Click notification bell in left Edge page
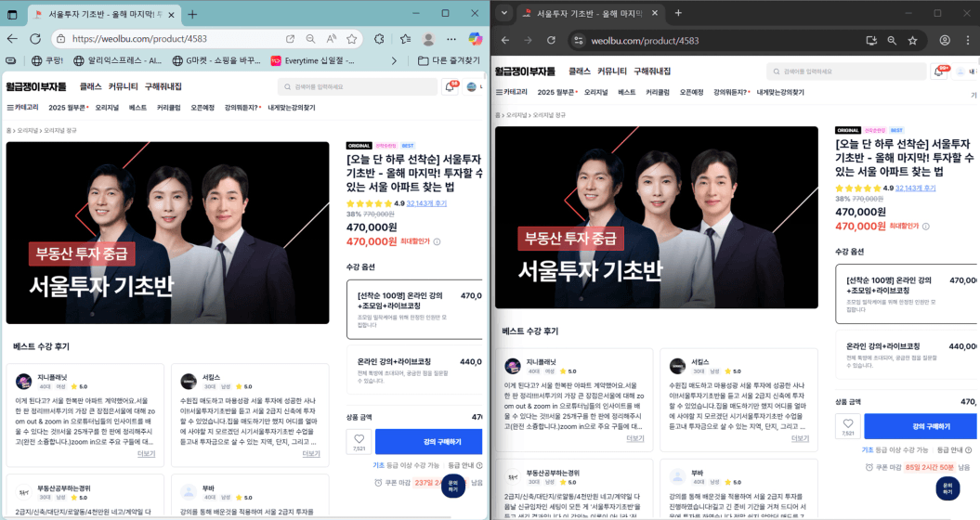Image resolution: width=980 pixels, height=520 pixels. tap(450, 86)
